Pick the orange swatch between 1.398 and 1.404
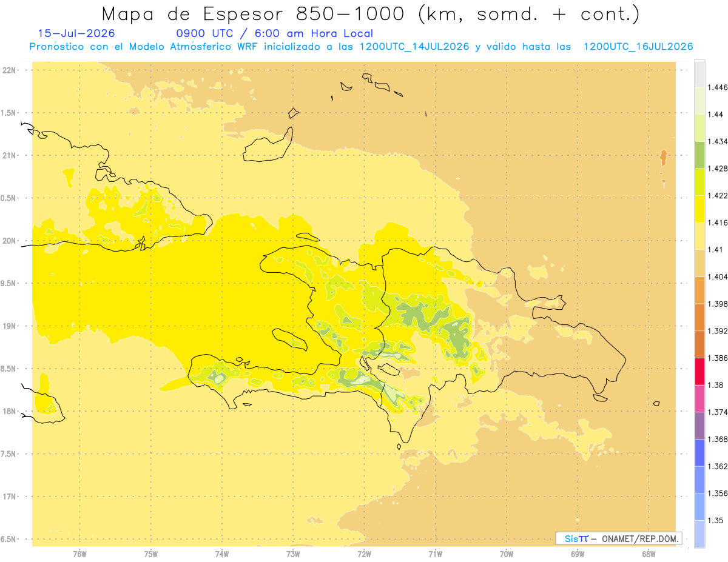Screen dimensions: 728x562 click(x=699, y=290)
